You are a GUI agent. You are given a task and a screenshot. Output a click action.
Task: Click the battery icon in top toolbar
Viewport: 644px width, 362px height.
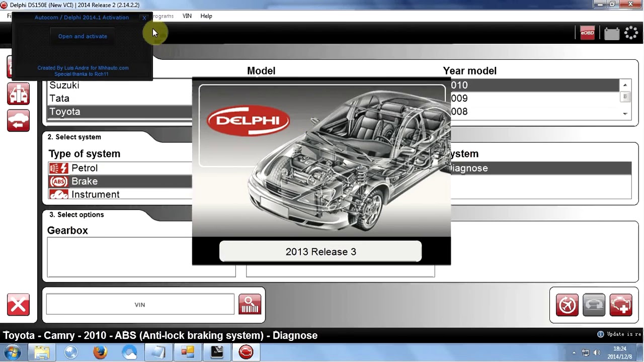[612, 34]
